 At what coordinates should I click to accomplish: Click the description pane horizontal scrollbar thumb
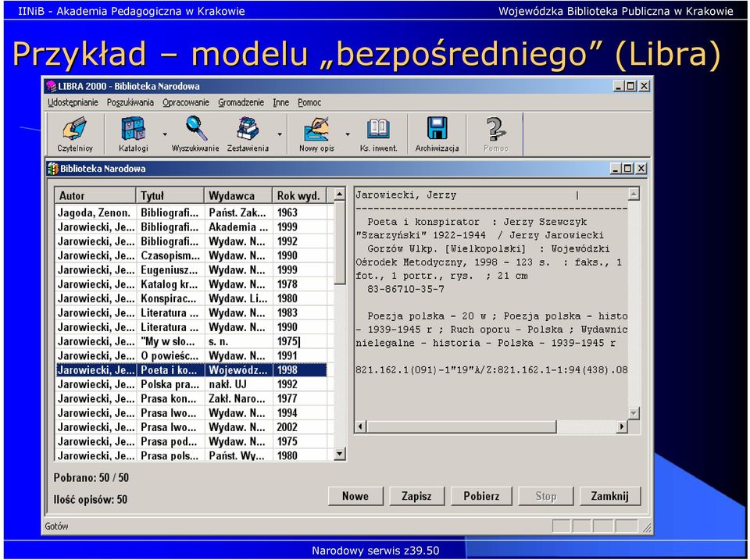(462, 426)
